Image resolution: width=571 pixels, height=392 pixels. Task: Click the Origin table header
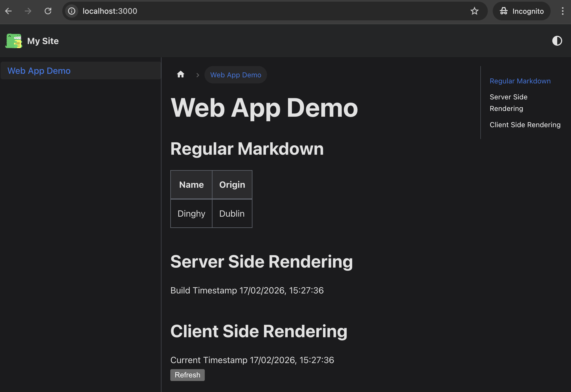232,184
